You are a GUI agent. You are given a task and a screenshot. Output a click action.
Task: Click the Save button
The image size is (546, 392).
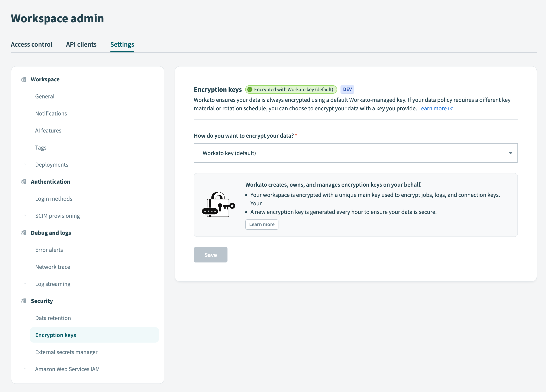(x=210, y=255)
